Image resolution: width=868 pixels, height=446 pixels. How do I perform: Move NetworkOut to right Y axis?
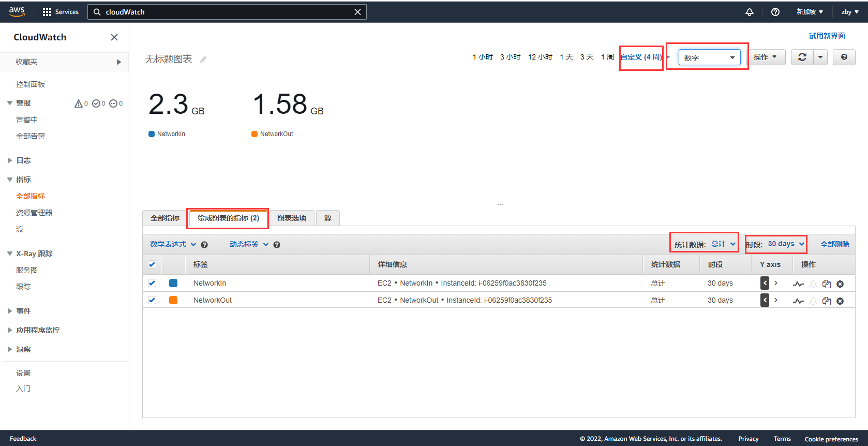point(776,300)
